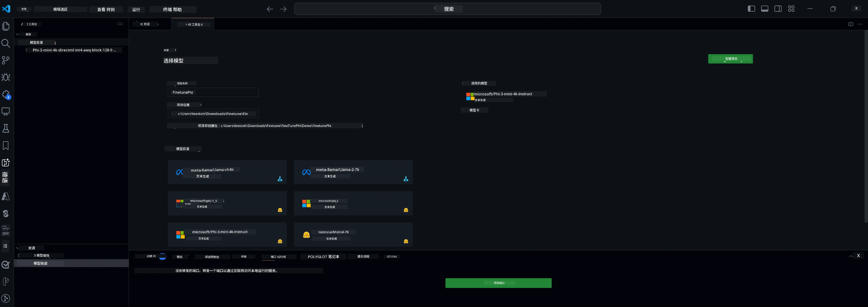Collapse the bottom panel with chevron
This screenshot has width=868, height=307.
tap(851, 256)
